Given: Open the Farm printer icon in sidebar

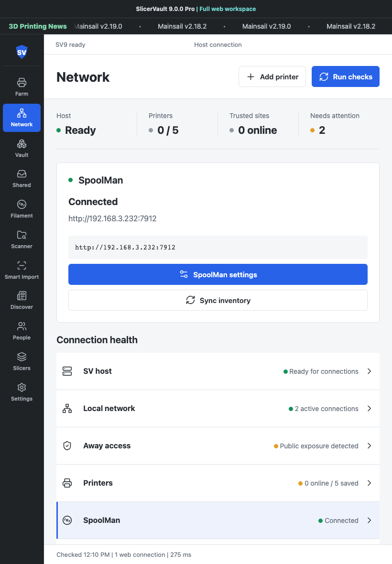Looking at the screenshot, I should click(x=22, y=82).
